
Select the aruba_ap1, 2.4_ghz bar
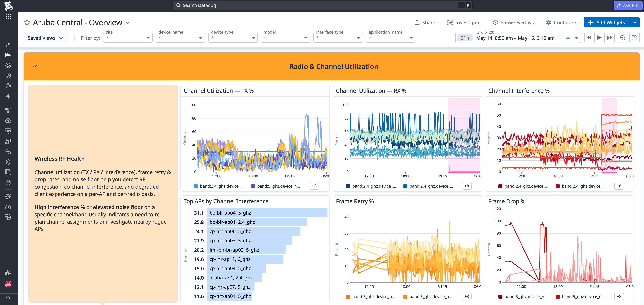coord(234,278)
